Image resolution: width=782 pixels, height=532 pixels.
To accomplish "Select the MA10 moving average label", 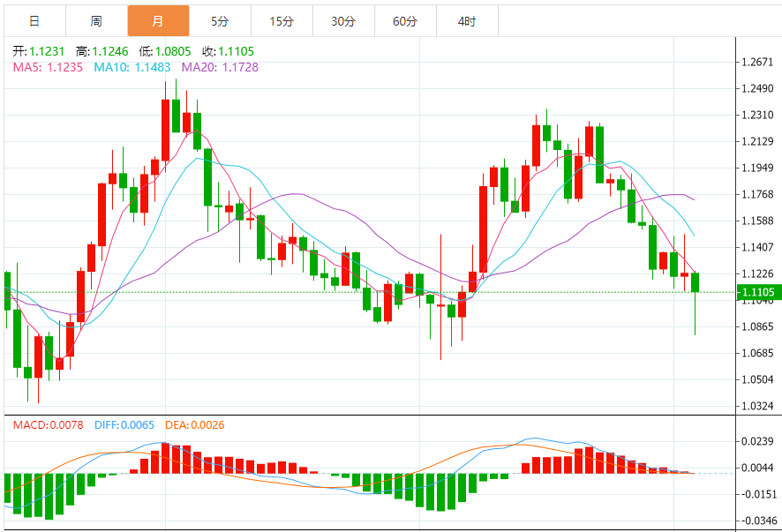I will coord(132,67).
